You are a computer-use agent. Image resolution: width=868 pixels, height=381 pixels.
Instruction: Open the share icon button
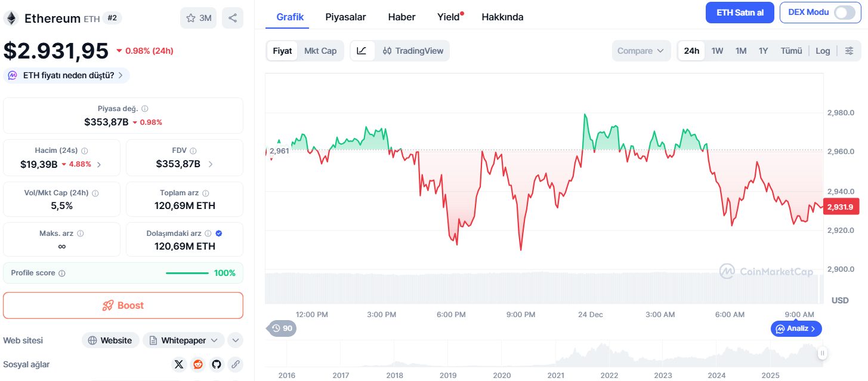233,18
